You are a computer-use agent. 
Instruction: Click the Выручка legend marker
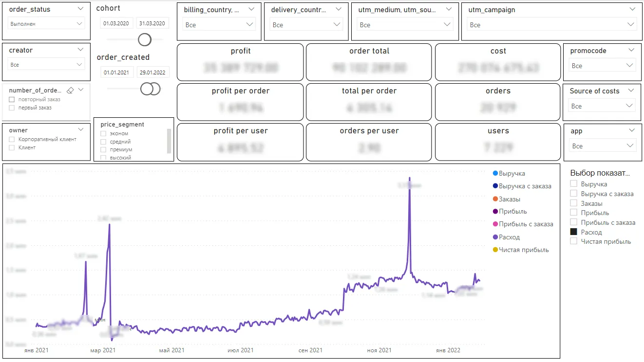pos(495,174)
